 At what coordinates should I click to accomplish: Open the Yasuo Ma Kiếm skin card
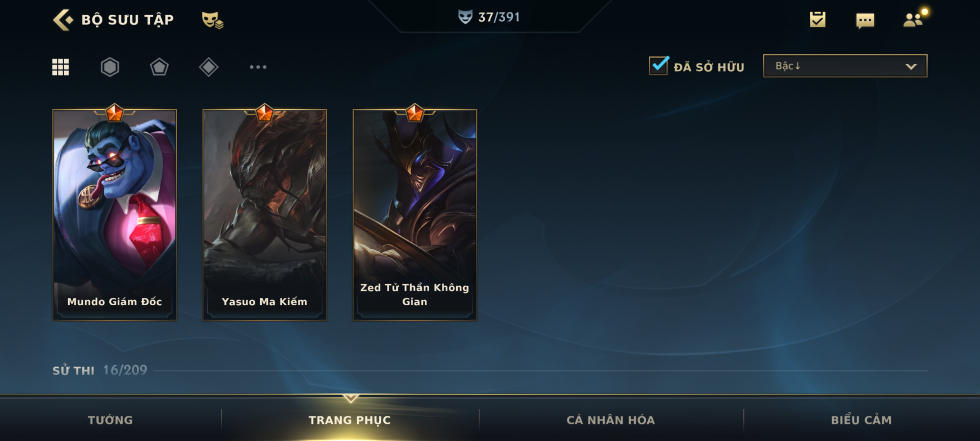pos(264,215)
